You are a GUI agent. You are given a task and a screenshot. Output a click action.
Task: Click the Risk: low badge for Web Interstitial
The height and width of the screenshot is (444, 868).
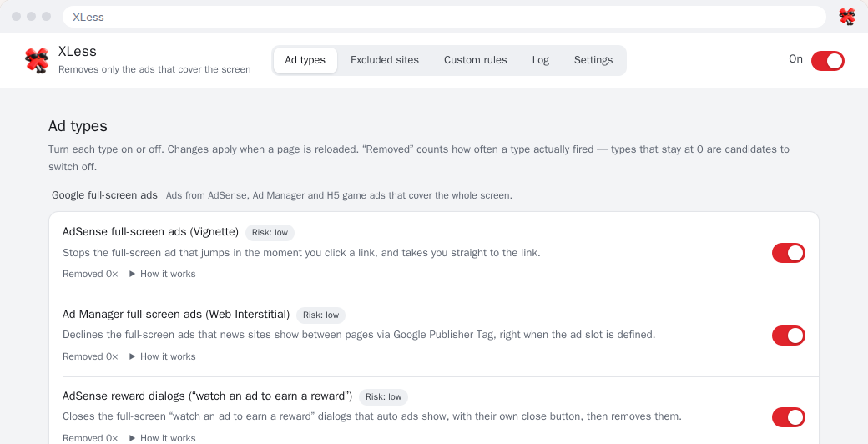tap(320, 315)
